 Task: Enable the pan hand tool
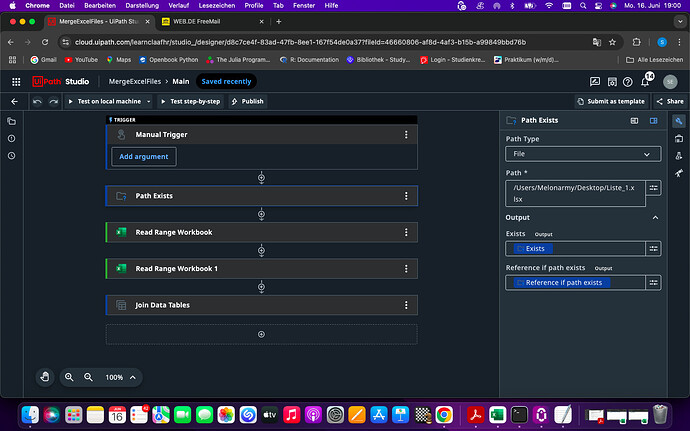coord(45,377)
